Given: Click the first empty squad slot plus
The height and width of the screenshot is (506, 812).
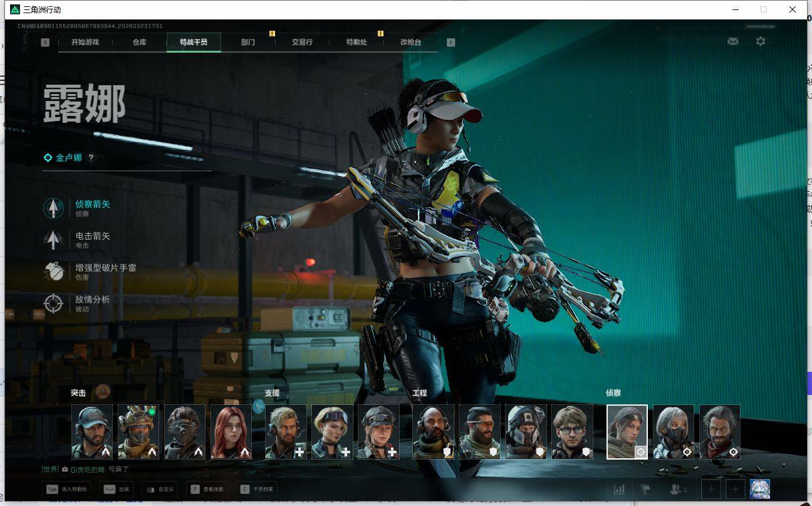Looking at the screenshot, I should tap(711, 489).
